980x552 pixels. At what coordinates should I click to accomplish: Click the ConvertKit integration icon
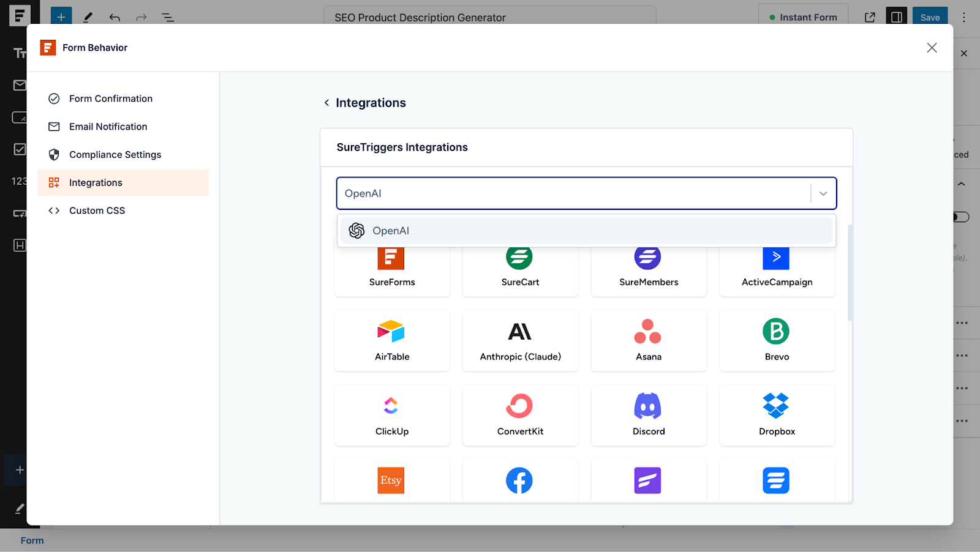click(x=520, y=405)
